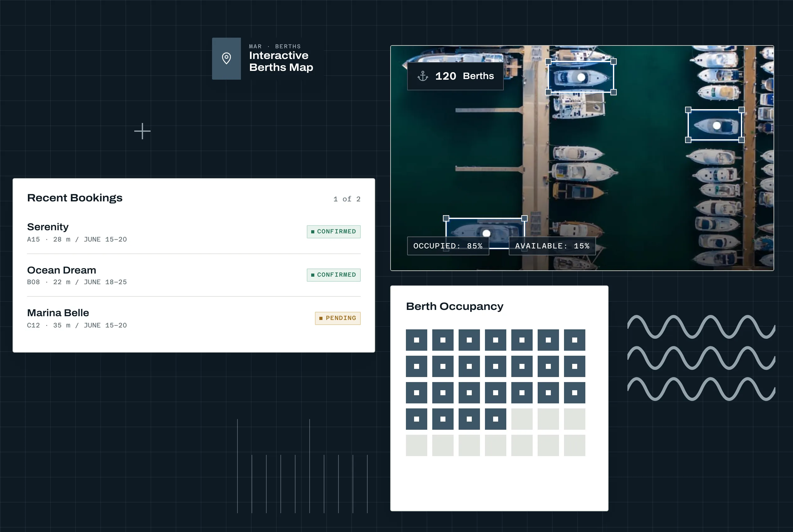Click the 1 of 2 page indicator
This screenshot has height=532, width=793.
[x=347, y=199]
